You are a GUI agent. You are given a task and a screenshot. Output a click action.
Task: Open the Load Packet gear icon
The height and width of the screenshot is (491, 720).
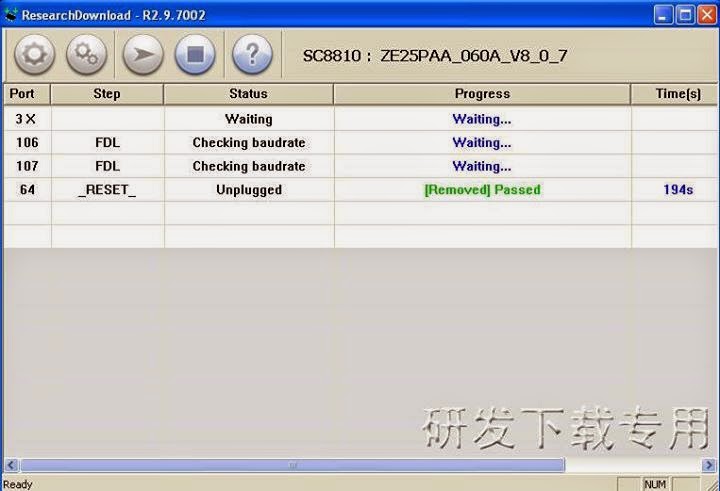pos(34,55)
